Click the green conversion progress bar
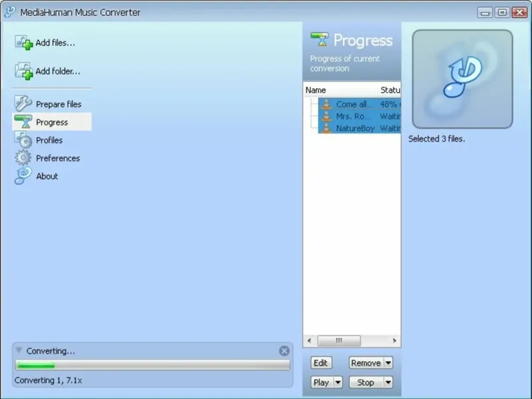The height and width of the screenshot is (399, 532). [153, 365]
